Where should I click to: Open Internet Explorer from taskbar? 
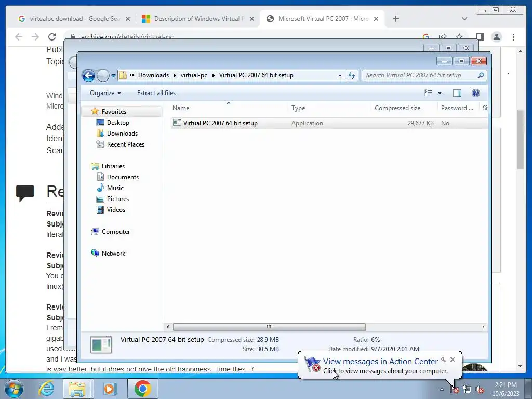46,389
